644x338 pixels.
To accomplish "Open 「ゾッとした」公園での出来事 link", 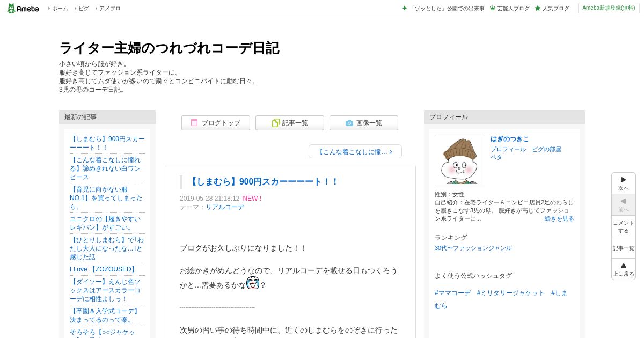I will click(x=448, y=9).
